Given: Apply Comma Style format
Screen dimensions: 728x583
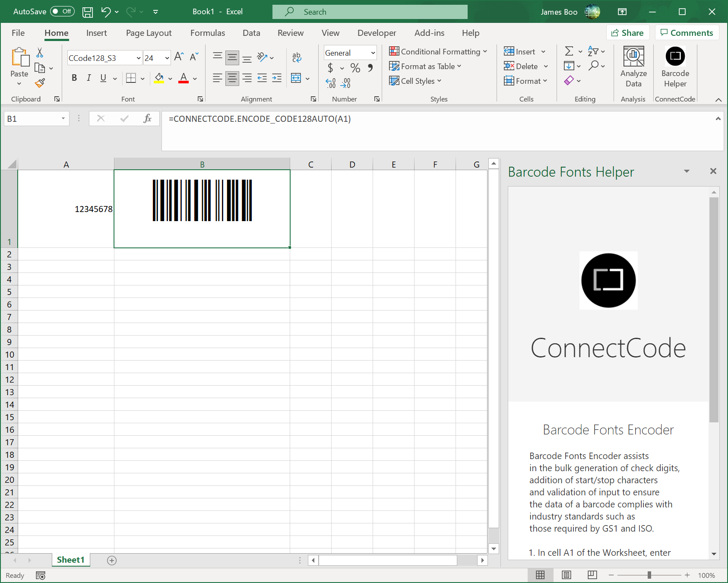Looking at the screenshot, I should point(370,68).
